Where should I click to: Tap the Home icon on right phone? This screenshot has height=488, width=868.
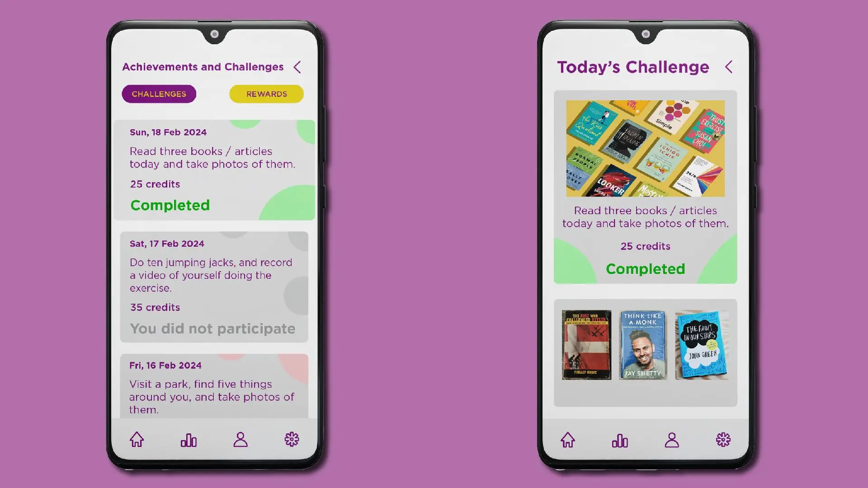click(568, 440)
